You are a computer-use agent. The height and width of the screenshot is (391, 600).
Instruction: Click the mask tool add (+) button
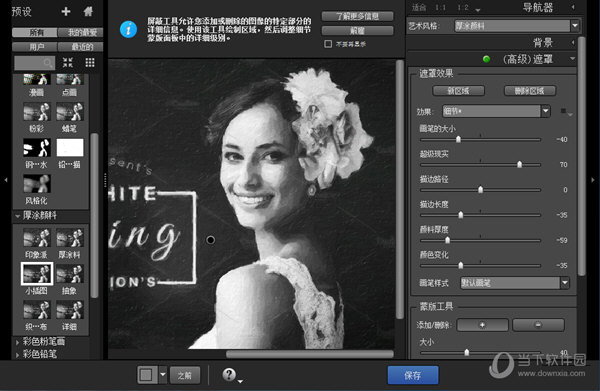click(x=483, y=325)
